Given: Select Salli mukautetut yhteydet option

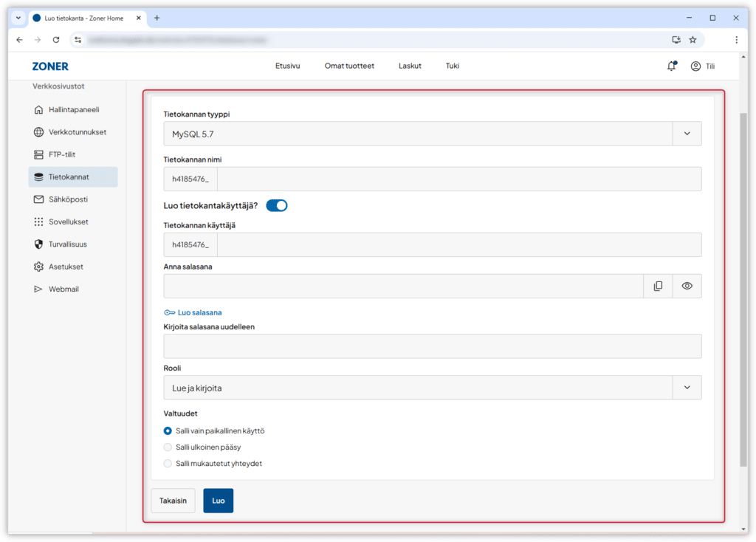Looking at the screenshot, I should pos(168,464).
